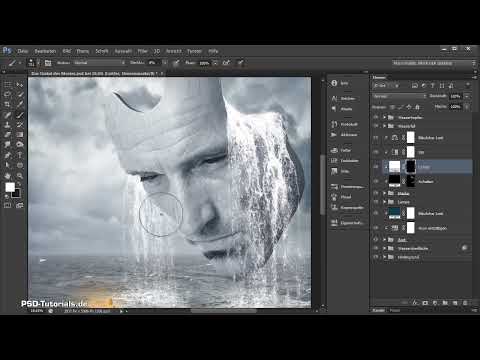Hide the Wasserfall group
480x360 pixels.
pos(376,126)
